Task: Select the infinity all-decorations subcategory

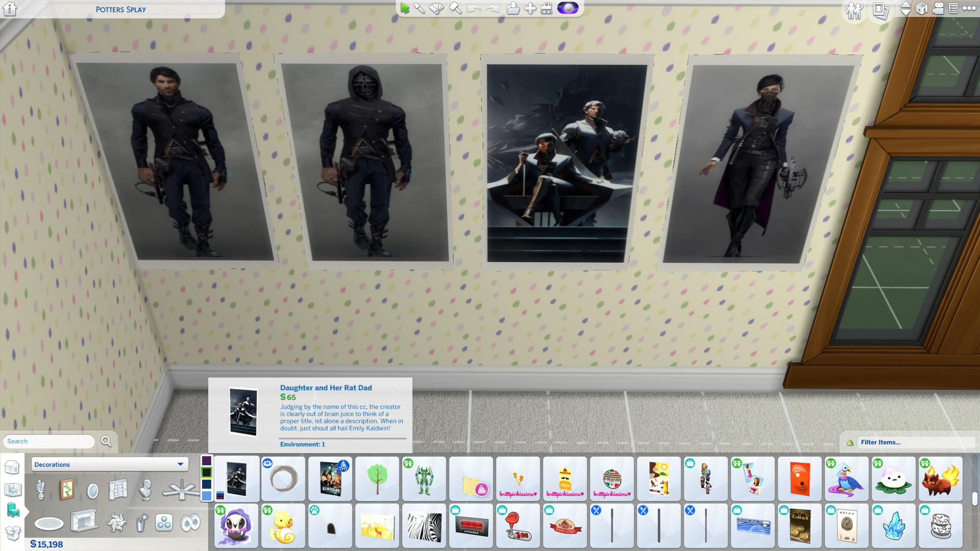Action: (x=190, y=523)
